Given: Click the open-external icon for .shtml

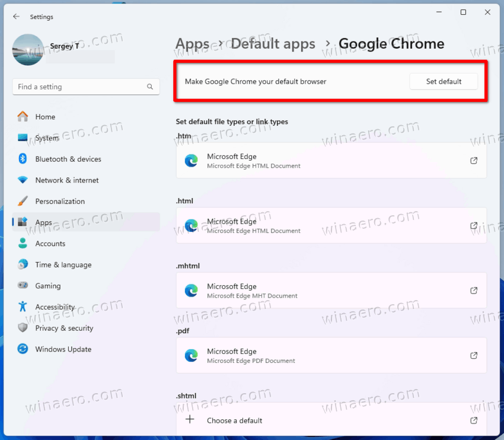Looking at the screenshot, I should 474,420.
